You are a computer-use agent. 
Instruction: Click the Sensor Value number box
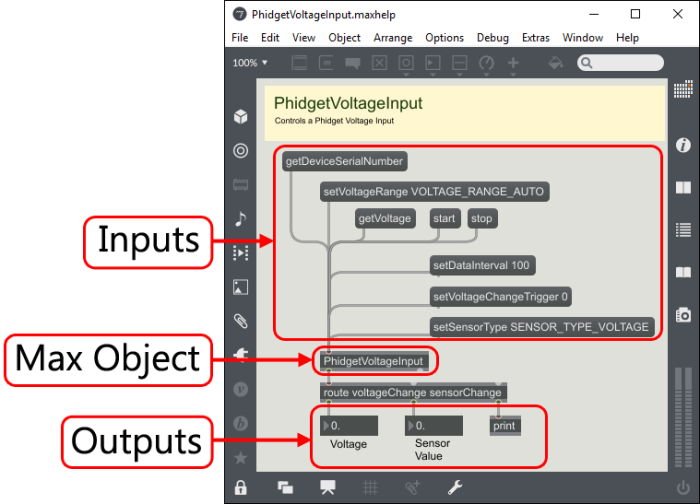coord(434,426)
